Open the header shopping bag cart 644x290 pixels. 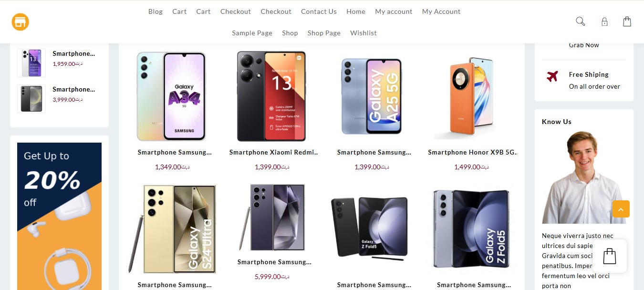627,21
